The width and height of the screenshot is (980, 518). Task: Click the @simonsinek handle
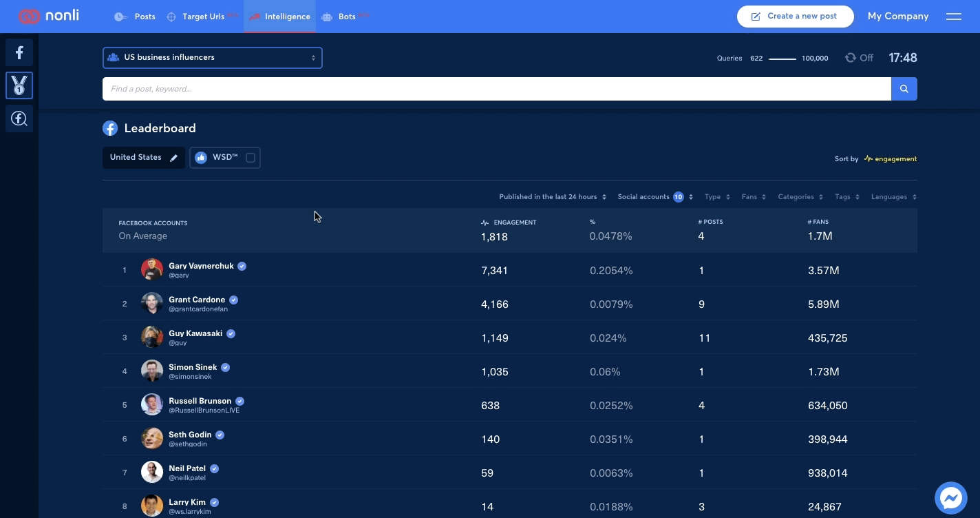coord(190,377)
